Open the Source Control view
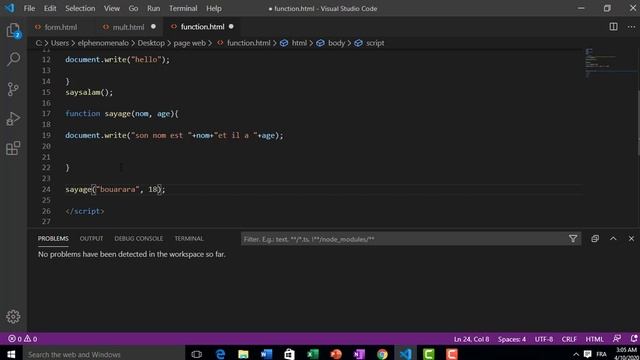The width and height of the screenshot is (640, 360). 13,89
